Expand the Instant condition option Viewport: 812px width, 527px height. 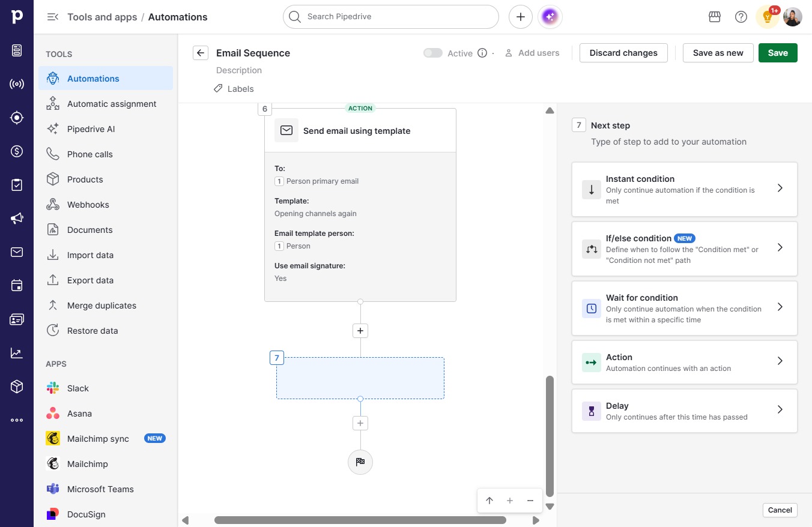point(685,189)
